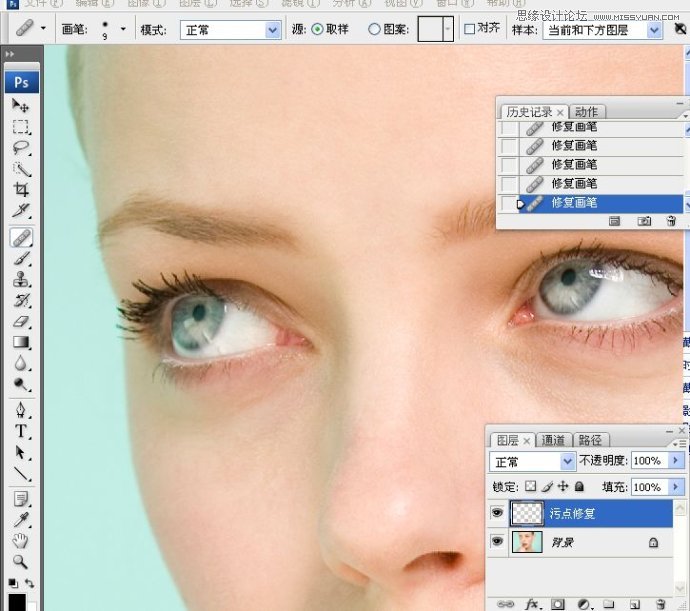Switch to the 路径 tab
The image size is (690, 611).
point(590,440)
